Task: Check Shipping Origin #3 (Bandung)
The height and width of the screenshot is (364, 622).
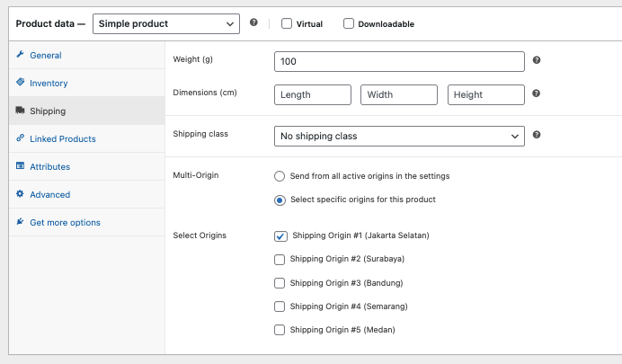Action: click(280, 282)
